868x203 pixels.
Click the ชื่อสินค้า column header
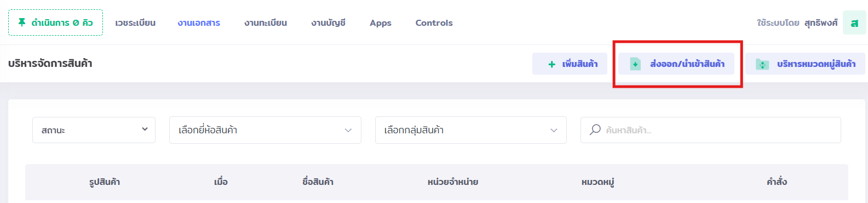point(318,182)
